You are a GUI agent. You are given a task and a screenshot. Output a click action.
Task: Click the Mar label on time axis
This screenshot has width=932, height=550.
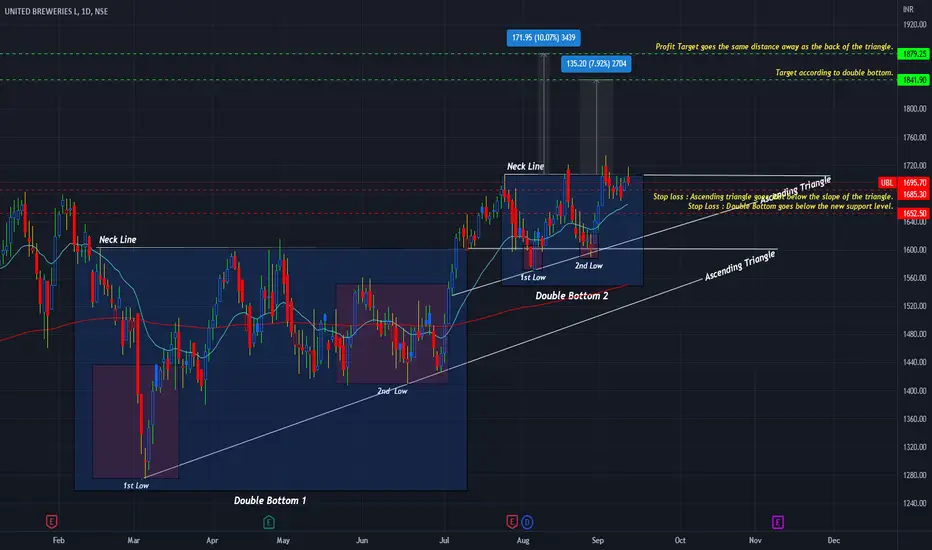point(133,540)
